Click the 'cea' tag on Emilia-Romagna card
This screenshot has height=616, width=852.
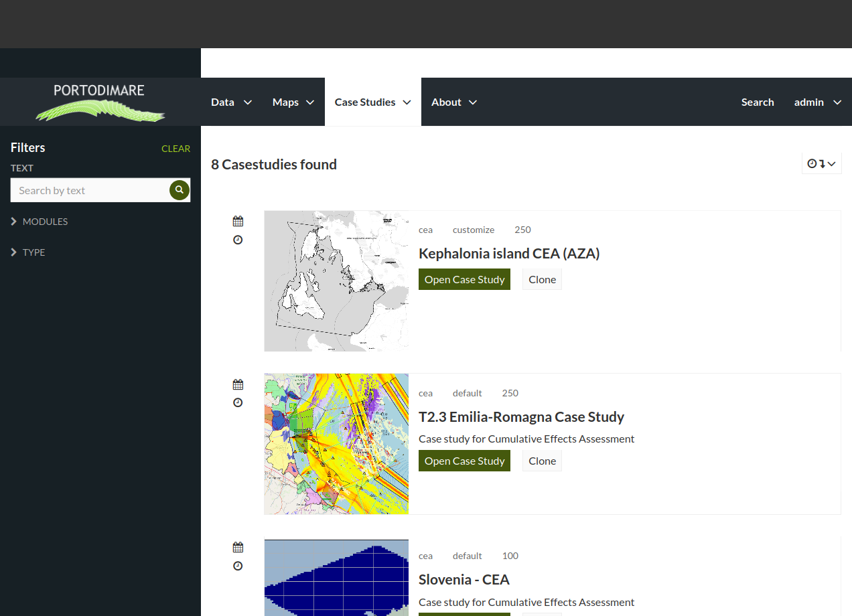pyautogui.click(x=425, y=393)
